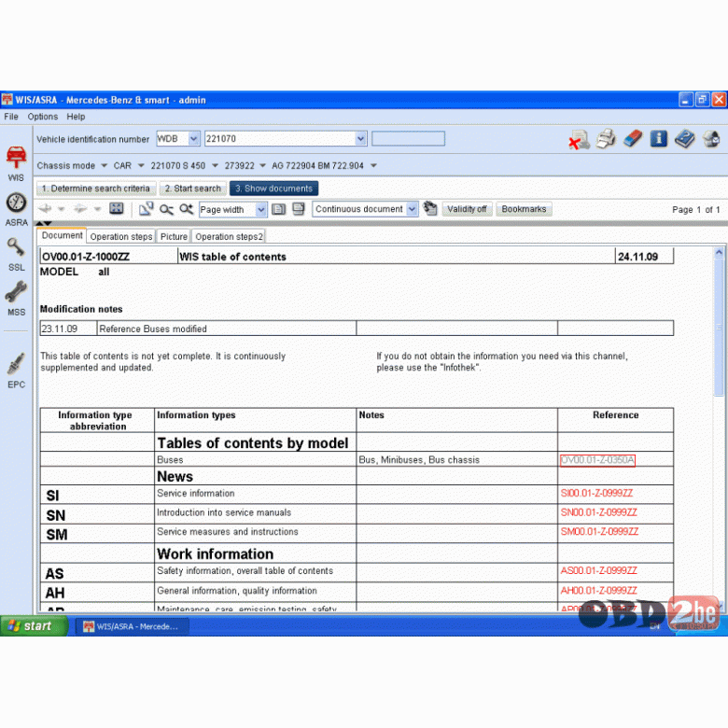The height and width of the screenshot is (728, 728).
Task: Click the Reference Buses modified cell
Action: click(227, 329)
